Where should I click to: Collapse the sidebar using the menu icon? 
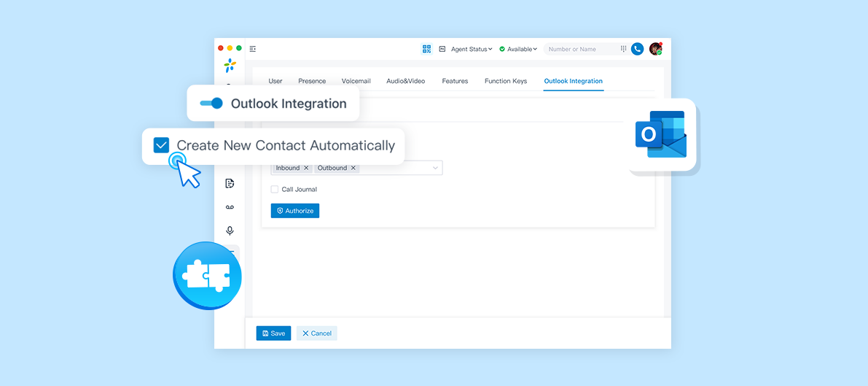tap(253, 49)
